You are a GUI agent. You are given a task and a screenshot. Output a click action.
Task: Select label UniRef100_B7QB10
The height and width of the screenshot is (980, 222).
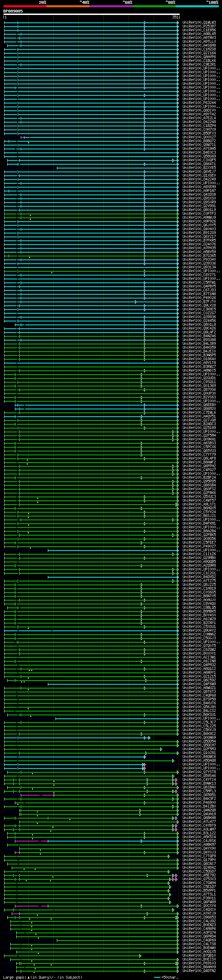(199, 955)
